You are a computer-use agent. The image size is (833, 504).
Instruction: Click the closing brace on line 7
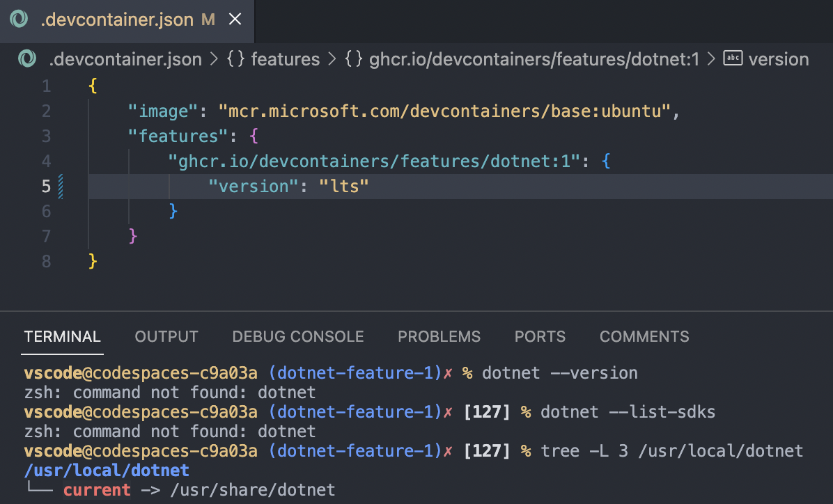(133, 236)
